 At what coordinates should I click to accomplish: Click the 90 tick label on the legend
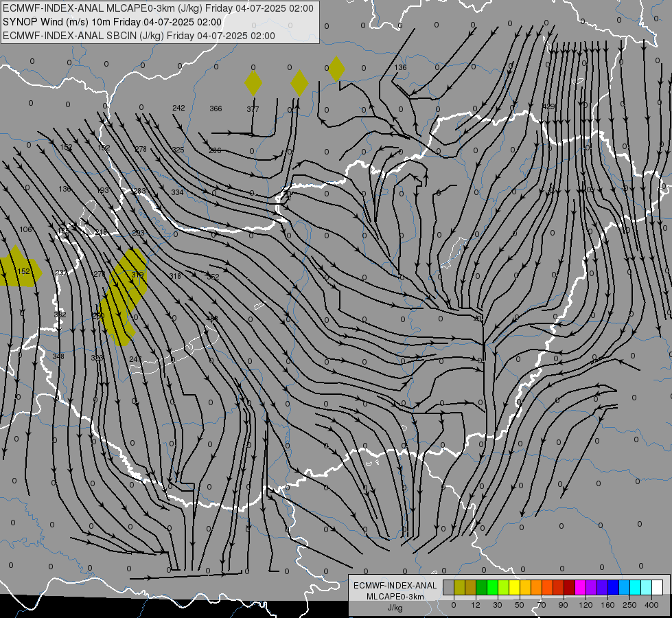point(563,605)
